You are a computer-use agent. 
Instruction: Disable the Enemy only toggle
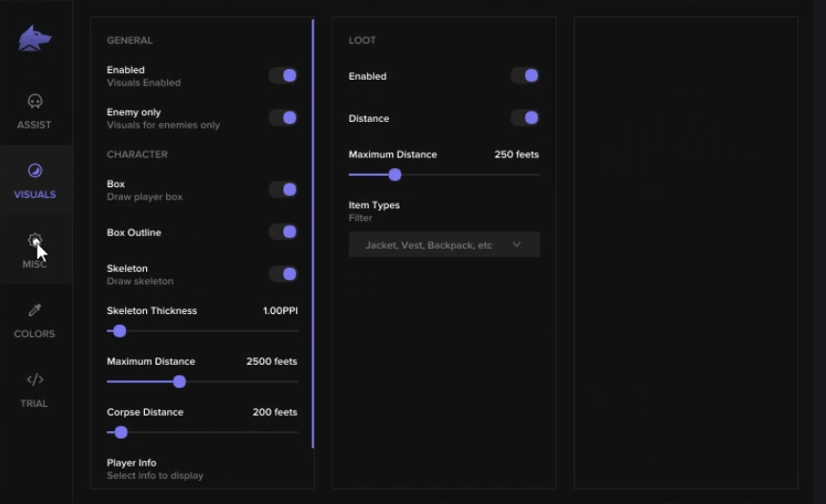click(283, 117)
